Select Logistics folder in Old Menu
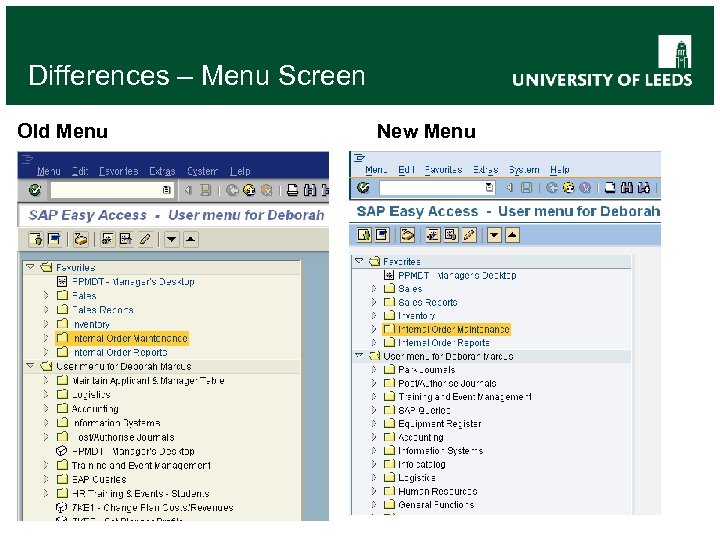The width and height of the screenshot is (720, 540). pyautogui.click(x=91, y=394)
